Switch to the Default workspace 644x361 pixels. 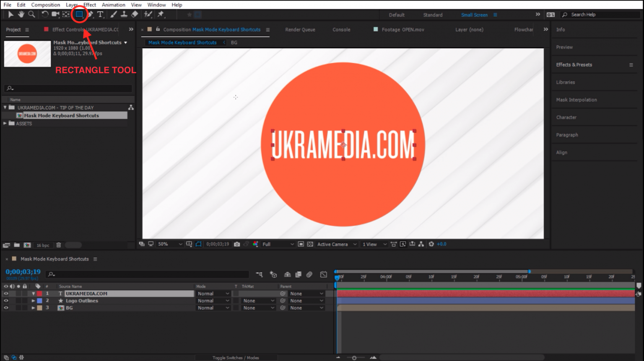point(397,15)
